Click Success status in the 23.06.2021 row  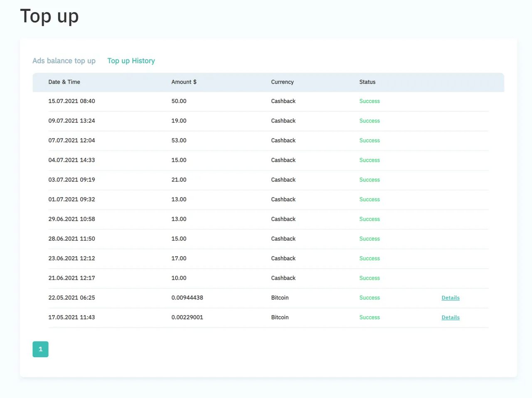pos(369,258)
